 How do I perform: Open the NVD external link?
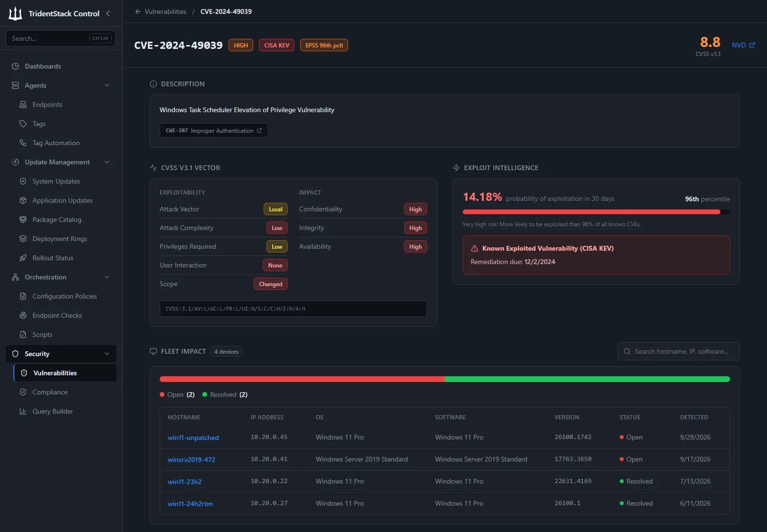click(x=743, y=45)
